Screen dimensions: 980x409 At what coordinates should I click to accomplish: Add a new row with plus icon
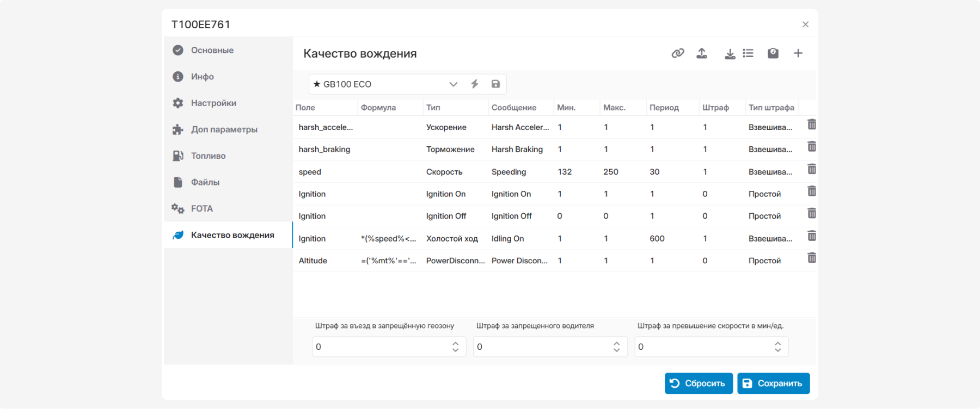(x=798, y=53)
